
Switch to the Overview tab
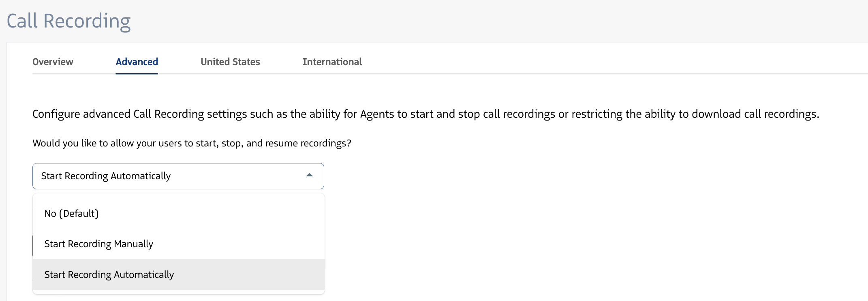[x=53, y=62]
